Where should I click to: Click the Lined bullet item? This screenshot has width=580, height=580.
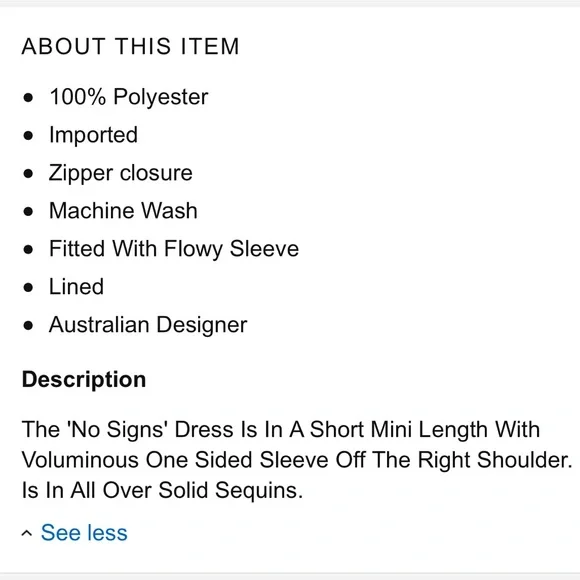pyautogui.click(x=77, y=287)
